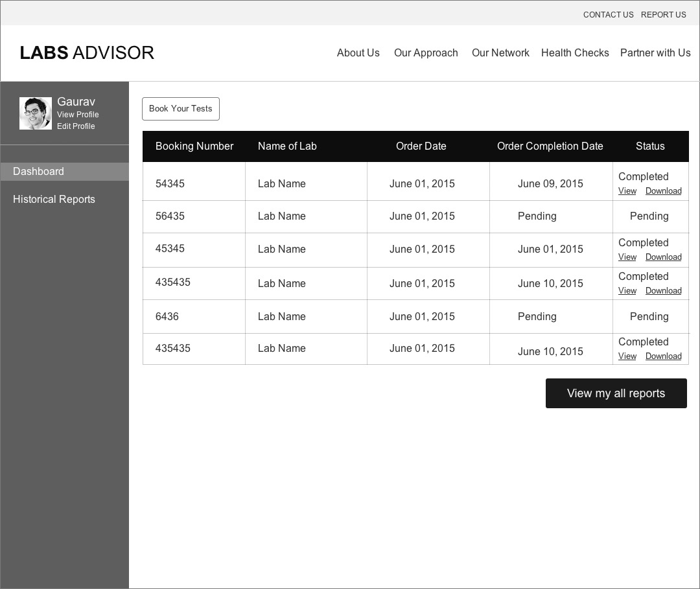Click Partner with Us nav item
The width and height of the screenshot is (700, 589).
[x=655, y=53]
